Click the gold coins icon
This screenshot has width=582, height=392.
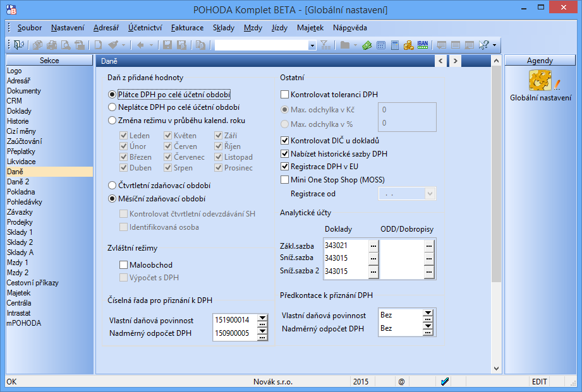click(409, 45)
